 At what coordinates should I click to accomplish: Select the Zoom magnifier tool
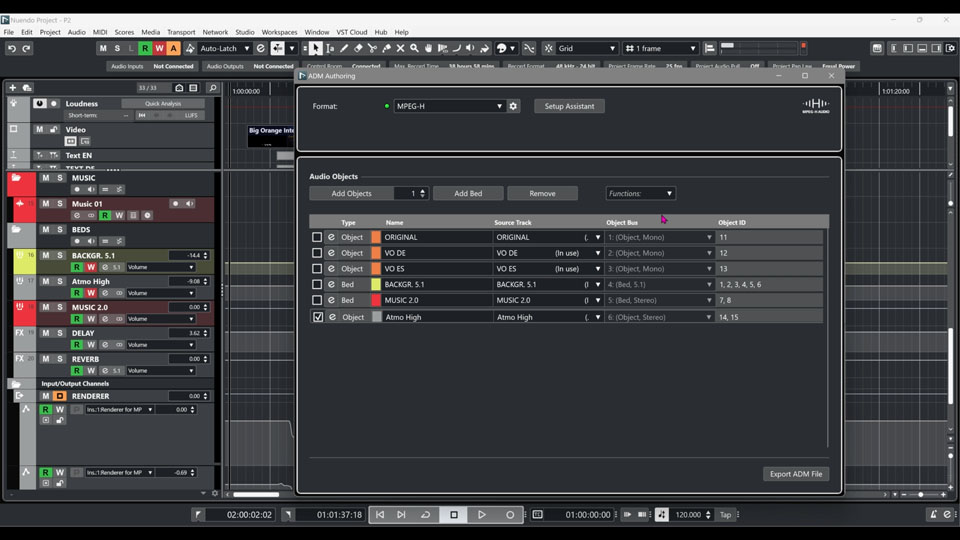coord(414,48)
